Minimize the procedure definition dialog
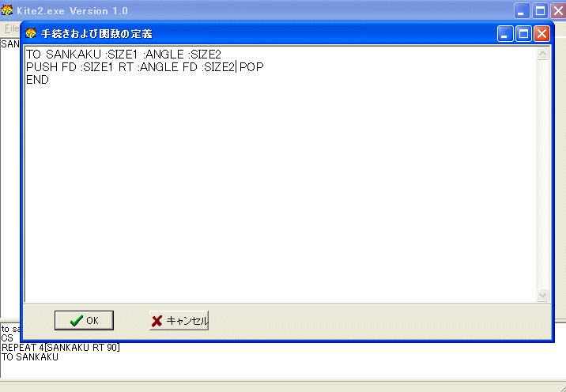Viewport: 566px width, 392px height. click(505, 34)
